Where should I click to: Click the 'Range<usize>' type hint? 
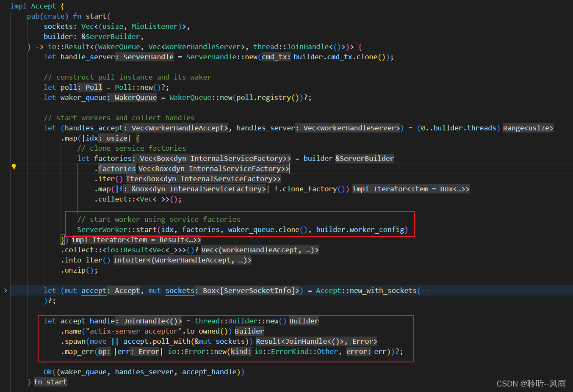point(528,128)
